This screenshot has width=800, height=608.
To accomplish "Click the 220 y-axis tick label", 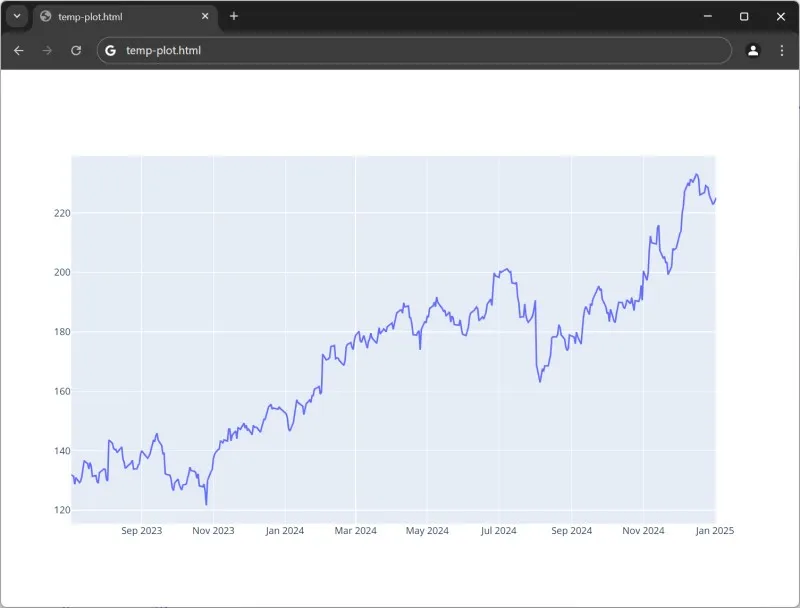I will tap(62, 213).
